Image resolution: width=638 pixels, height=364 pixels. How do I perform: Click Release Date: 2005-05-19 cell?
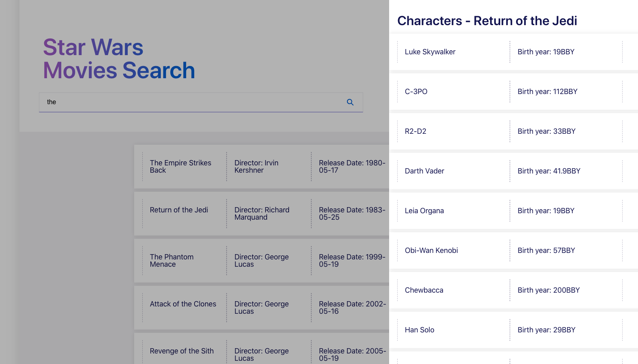coord(352,354)
